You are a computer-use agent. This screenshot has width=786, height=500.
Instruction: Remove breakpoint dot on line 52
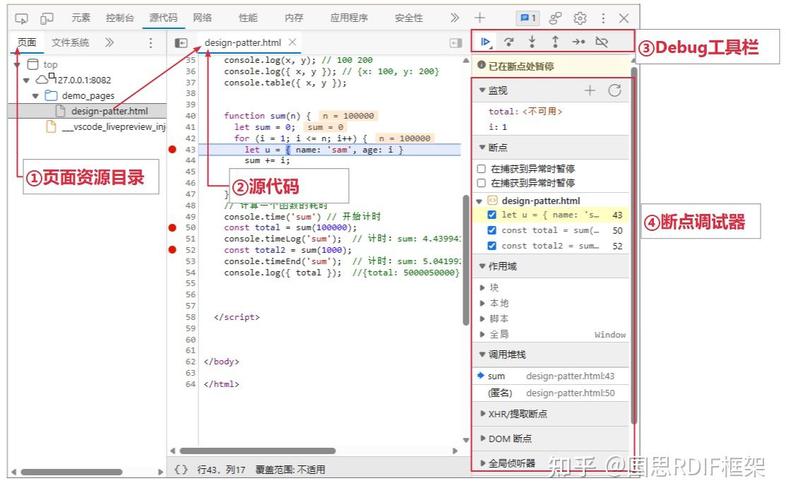click(172, 250)
